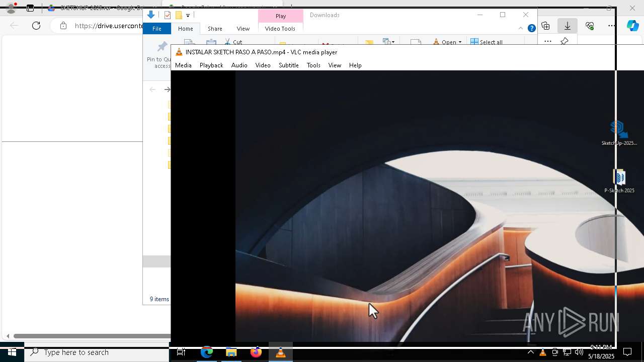Switch to Home ribbon tab in Explorer

(x=185, y=29)
